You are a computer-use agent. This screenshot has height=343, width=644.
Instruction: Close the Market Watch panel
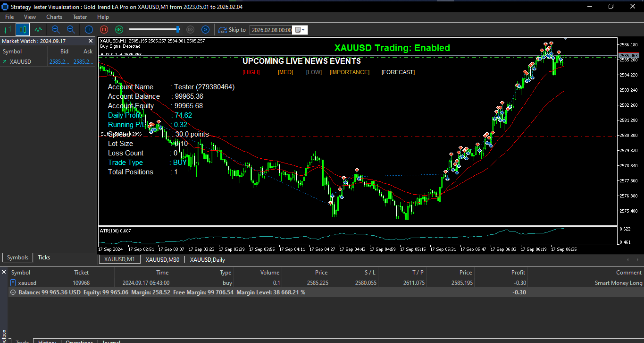(x=91, y=41)
